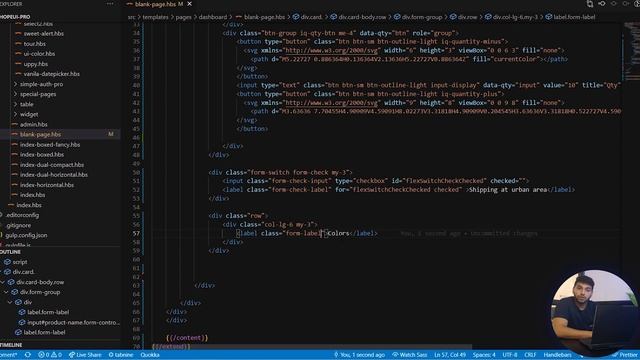Viewport: 640px width, 360px height.
Task: Select input#product-name row in Outline
Action: click(60, 322)
